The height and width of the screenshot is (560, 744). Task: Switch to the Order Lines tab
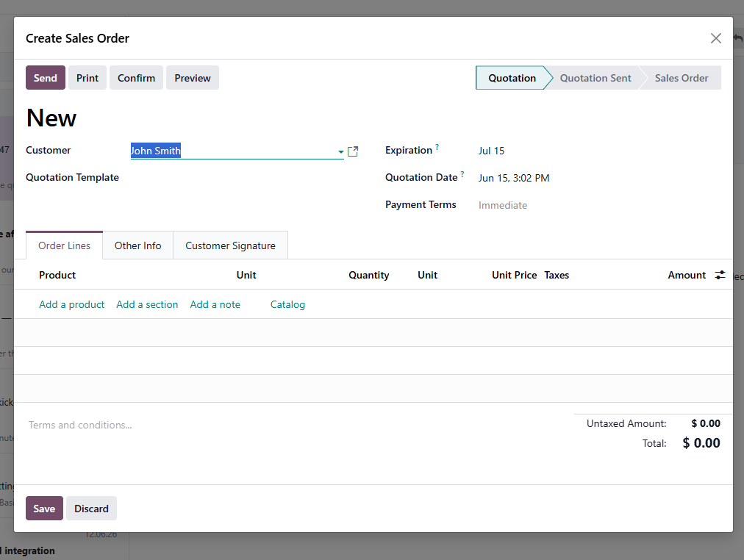[64, 245]
